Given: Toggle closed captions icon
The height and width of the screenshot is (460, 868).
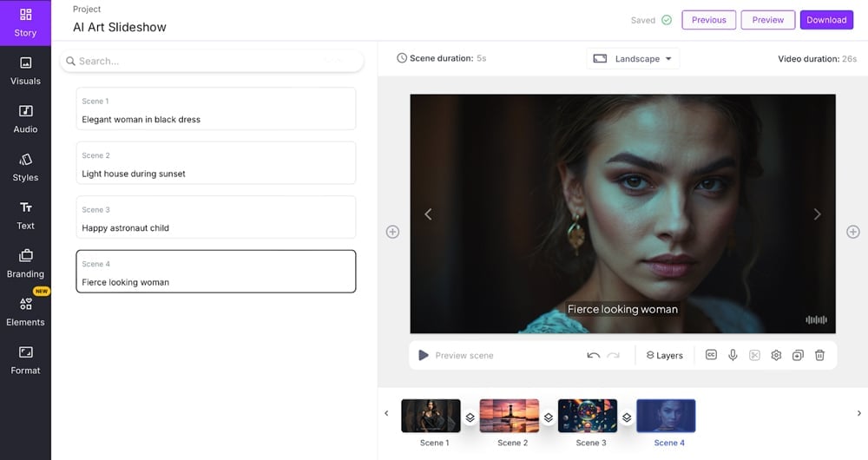Looking at the screenshot, I should [712, 355].
